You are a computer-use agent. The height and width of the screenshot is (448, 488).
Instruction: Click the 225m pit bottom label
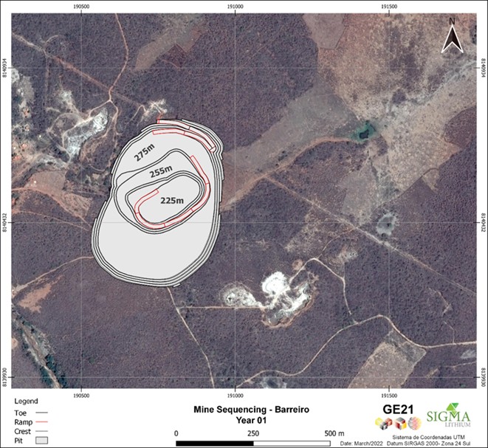[x=171, y=200]
